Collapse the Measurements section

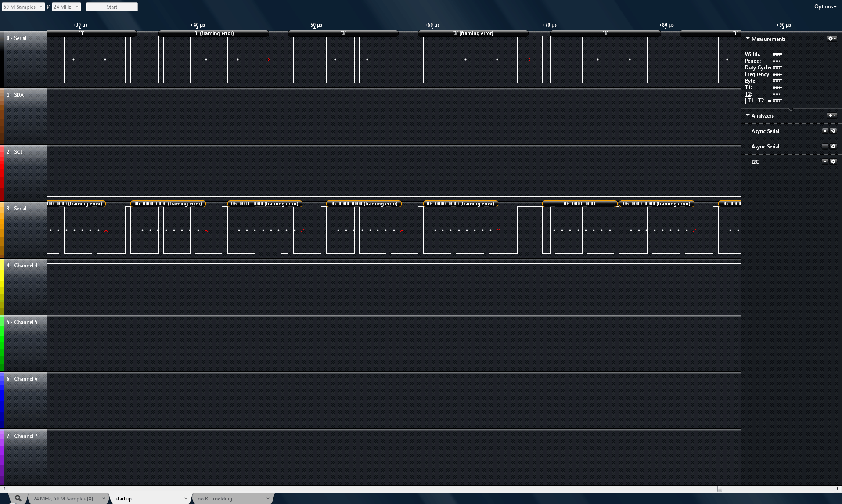[x=748, y=39]
